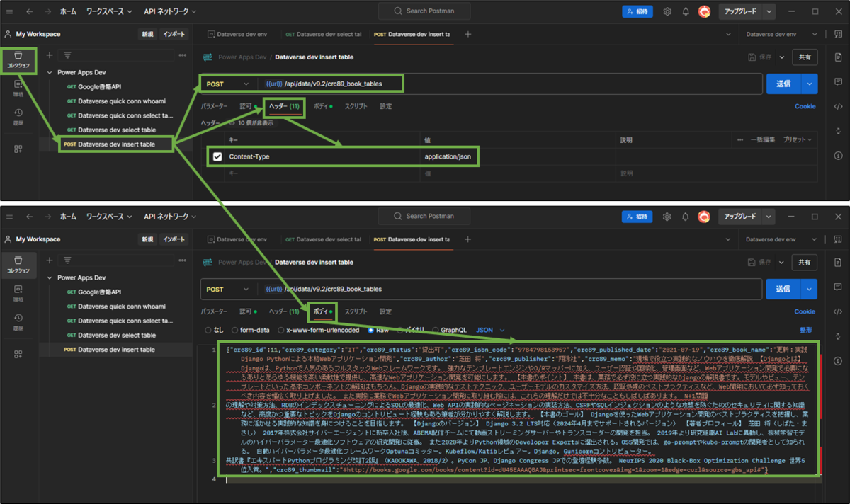Viewport: 850px width, 504px height.
Task: Click the 送信 send button in the lower window
Action: point(783,289)
